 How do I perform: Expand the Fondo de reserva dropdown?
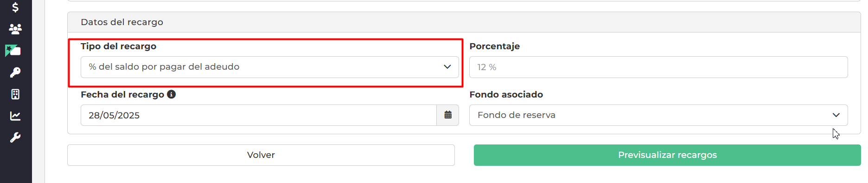[658, 115]
